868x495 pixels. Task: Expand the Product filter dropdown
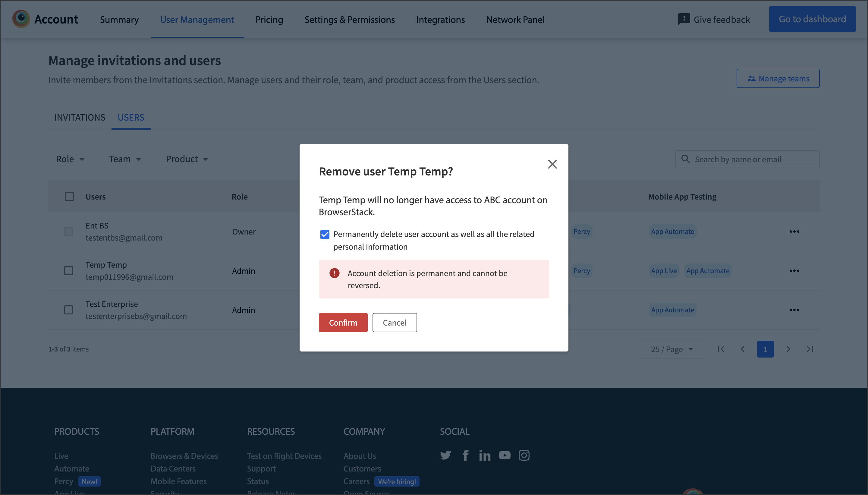point(187,159)
